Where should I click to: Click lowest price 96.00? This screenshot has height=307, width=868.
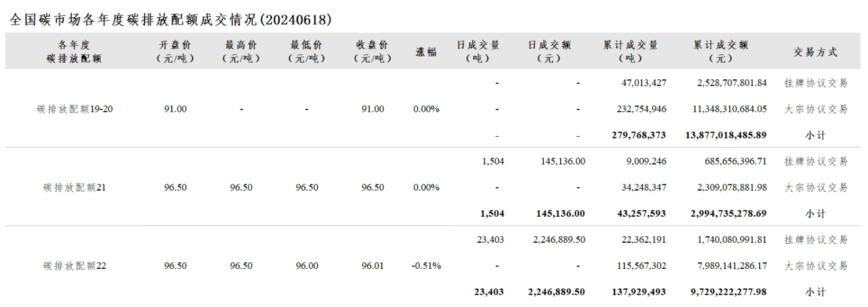307,266
